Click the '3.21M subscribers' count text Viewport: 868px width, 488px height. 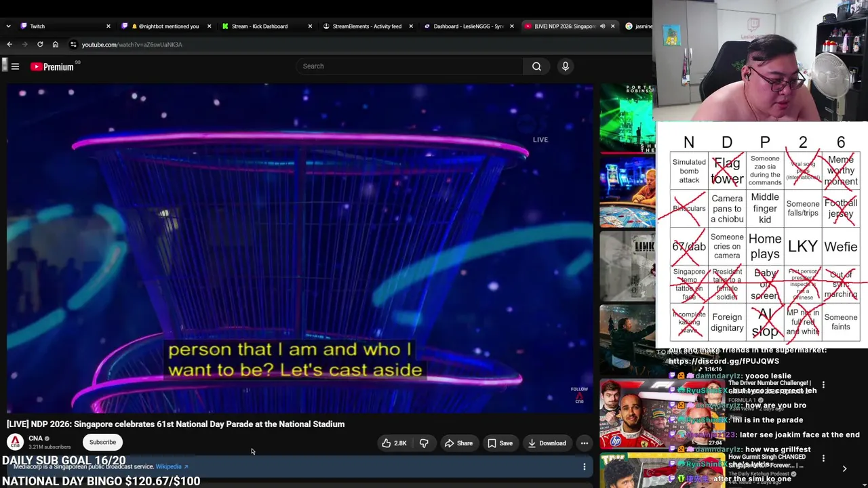point(50,447)
